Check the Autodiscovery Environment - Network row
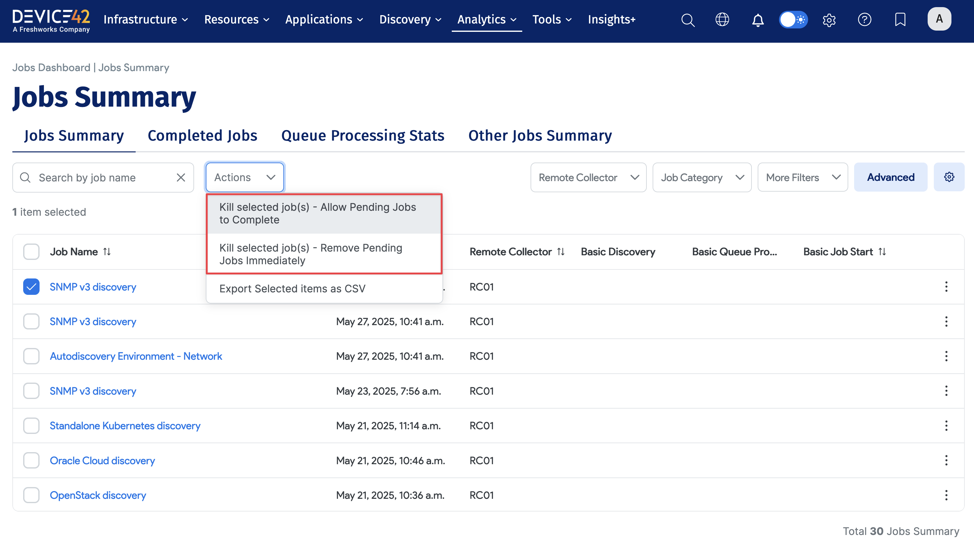The height and width of the screenshot is (560, 974). coord(31,356)
